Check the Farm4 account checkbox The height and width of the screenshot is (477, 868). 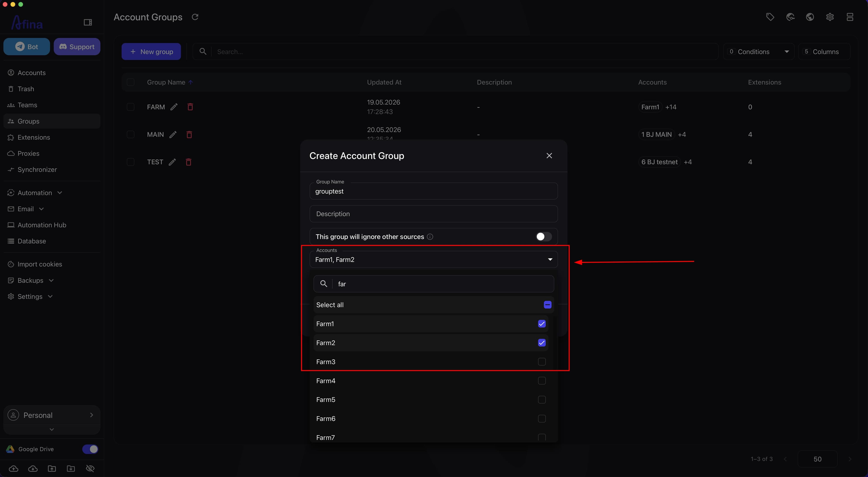tap(542, 381)
